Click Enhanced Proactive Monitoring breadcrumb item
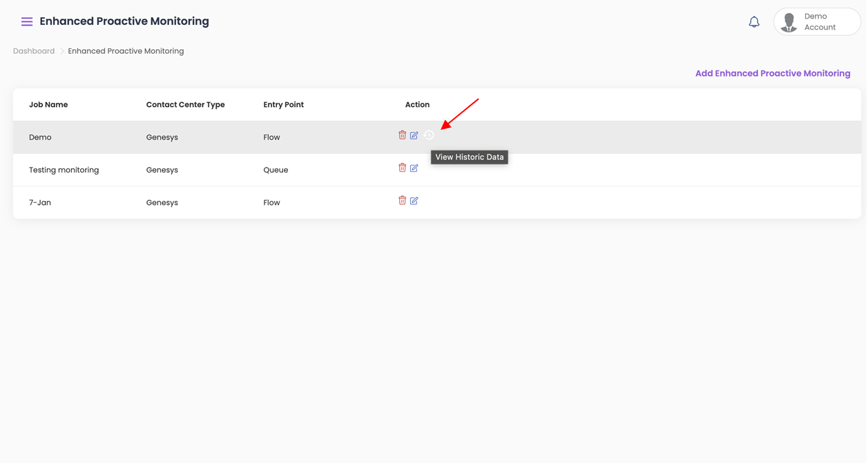The image size is (868, 465). (x=126, y=51)
